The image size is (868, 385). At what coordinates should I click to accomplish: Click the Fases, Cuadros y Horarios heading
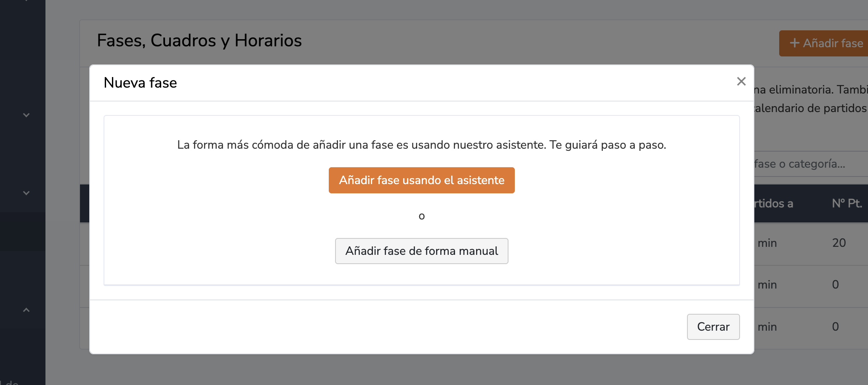[199, 41]
